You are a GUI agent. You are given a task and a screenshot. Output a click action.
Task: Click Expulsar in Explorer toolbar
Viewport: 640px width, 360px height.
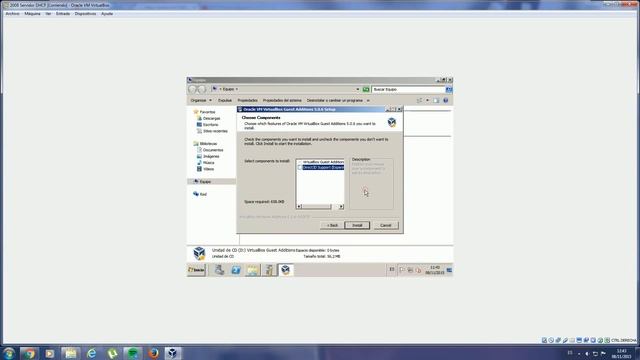pos(224,100)
